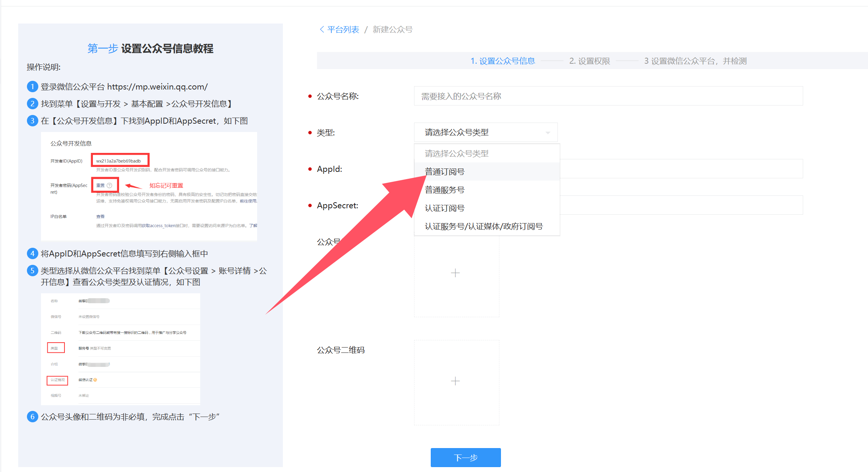Click step 3 设置微信公众平台，并检测 tab
The width and height of the screenshot is (868, 472).
(695, 61)
